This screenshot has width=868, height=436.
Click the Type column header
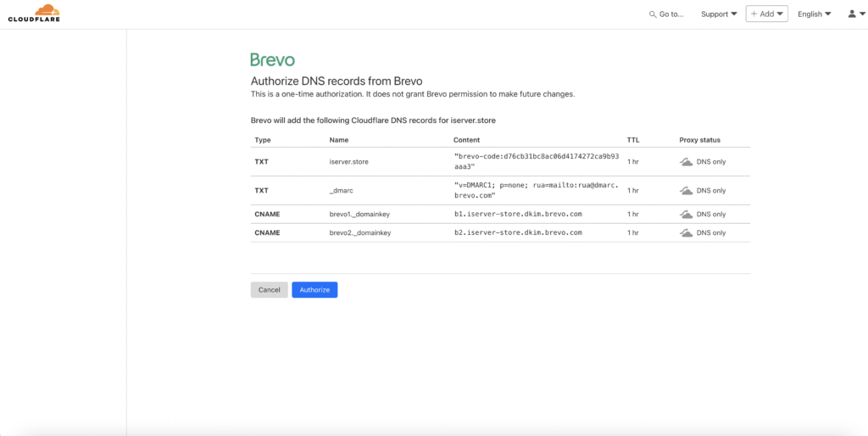coord(263,140)
